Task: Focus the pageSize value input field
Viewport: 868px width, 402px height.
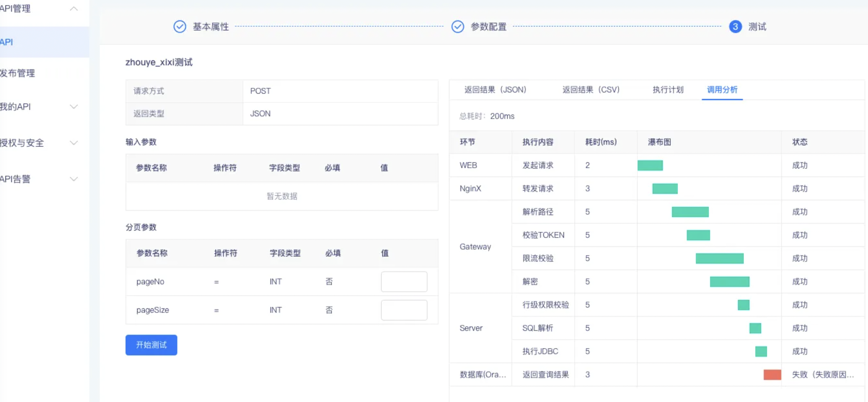Action: pos(404,310)
